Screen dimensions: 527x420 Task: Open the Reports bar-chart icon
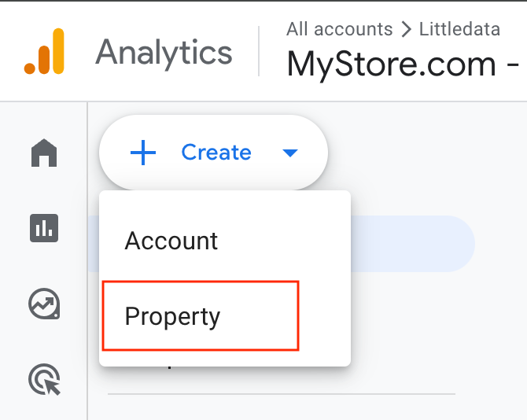44,228
